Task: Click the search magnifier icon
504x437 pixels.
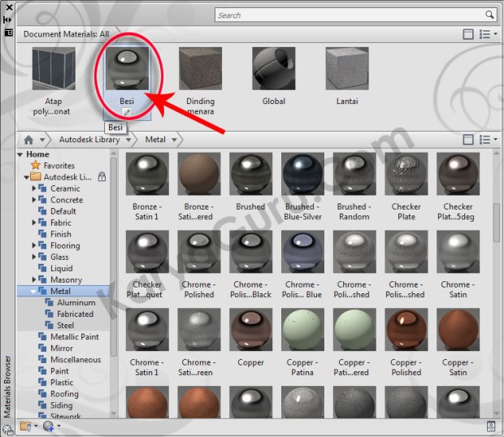Action: click(489, 15)
